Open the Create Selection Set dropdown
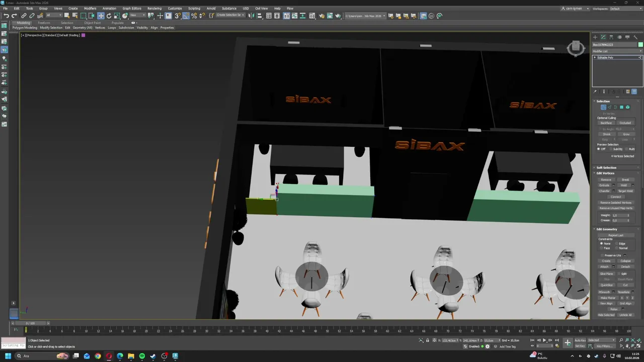Screen dimensions: 644x362 click(230, 15)
